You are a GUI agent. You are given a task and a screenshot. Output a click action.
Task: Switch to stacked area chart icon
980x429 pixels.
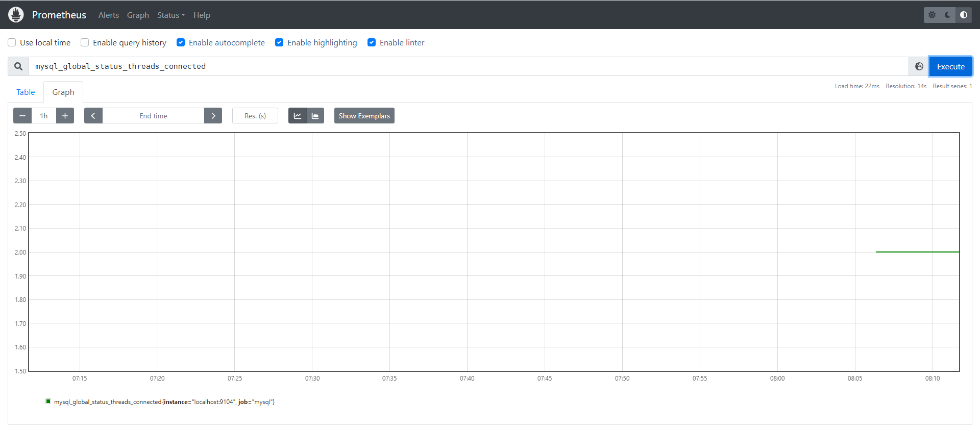pos(315,116)
